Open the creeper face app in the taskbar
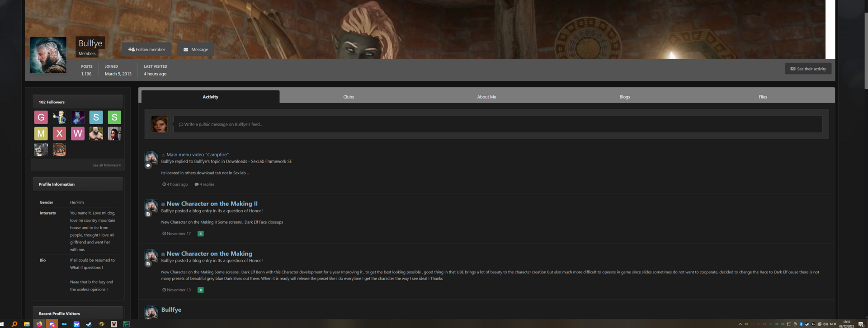Viewport: 868px width, 328px height. tap(114, 324)
